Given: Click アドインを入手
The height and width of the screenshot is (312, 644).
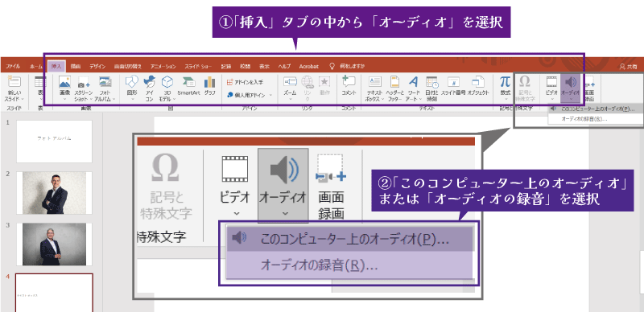Looking at the screenshot, I should tap(246, 82).
